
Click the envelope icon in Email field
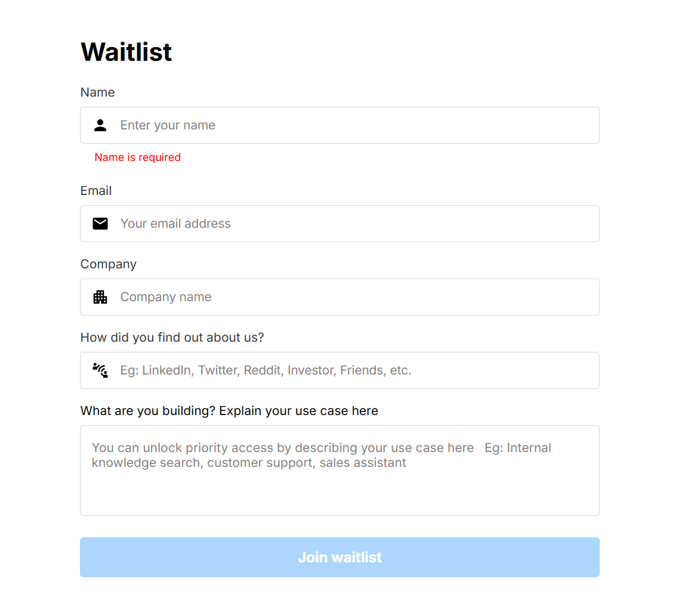[100, 224]
